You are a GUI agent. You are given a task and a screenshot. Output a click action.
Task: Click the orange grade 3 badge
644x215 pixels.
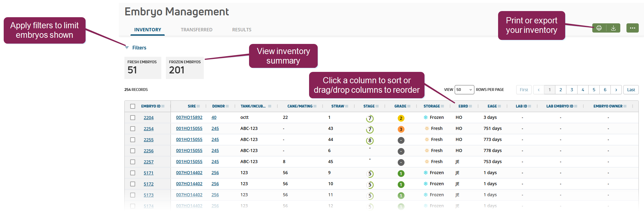click(401, 129)
